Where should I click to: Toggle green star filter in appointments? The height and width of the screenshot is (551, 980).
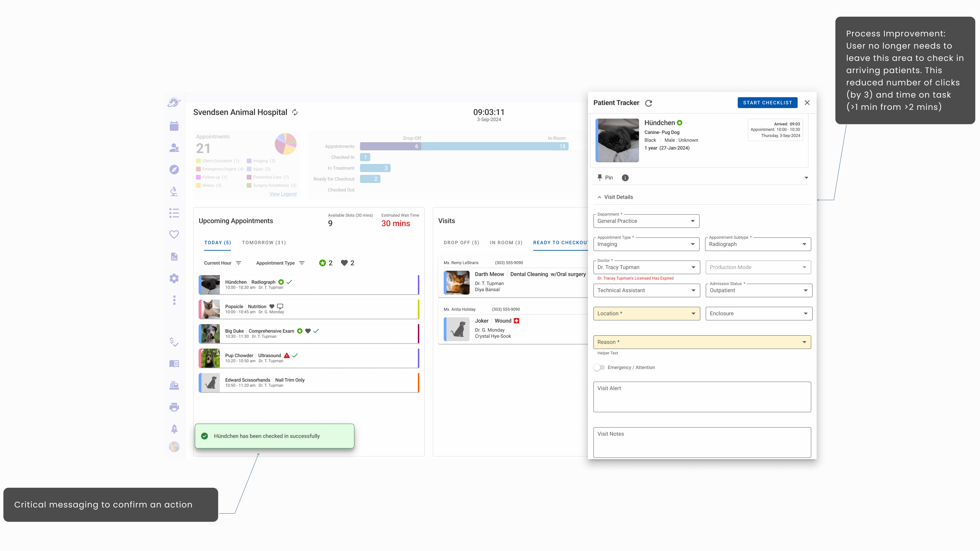coord(323,263)
